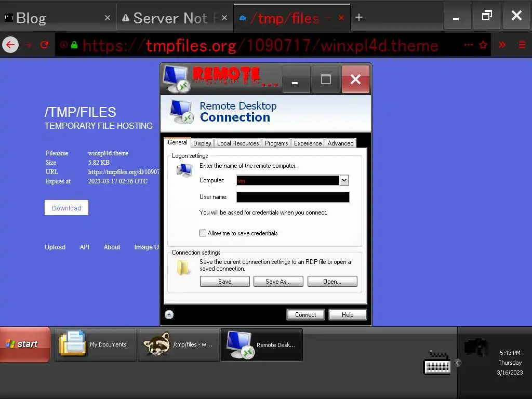Close the Server Not Found tab
The image size is (532, 399).
tap(224, 18)
